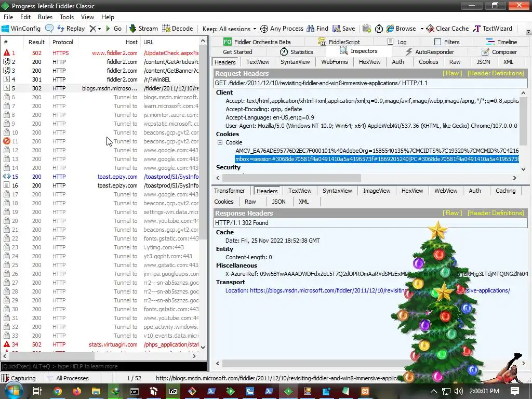Select Content-Length: 0 response header
Image resolution: width=532 pixels, height=399 pixels.
(249, 257)
